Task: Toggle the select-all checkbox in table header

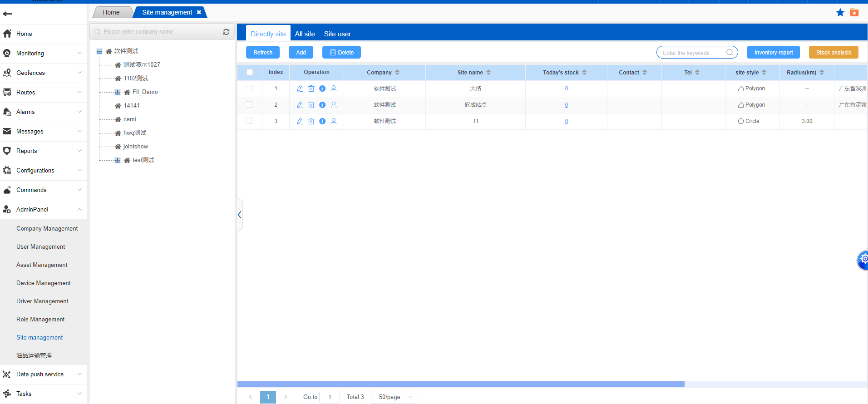Action: [250, 72]
